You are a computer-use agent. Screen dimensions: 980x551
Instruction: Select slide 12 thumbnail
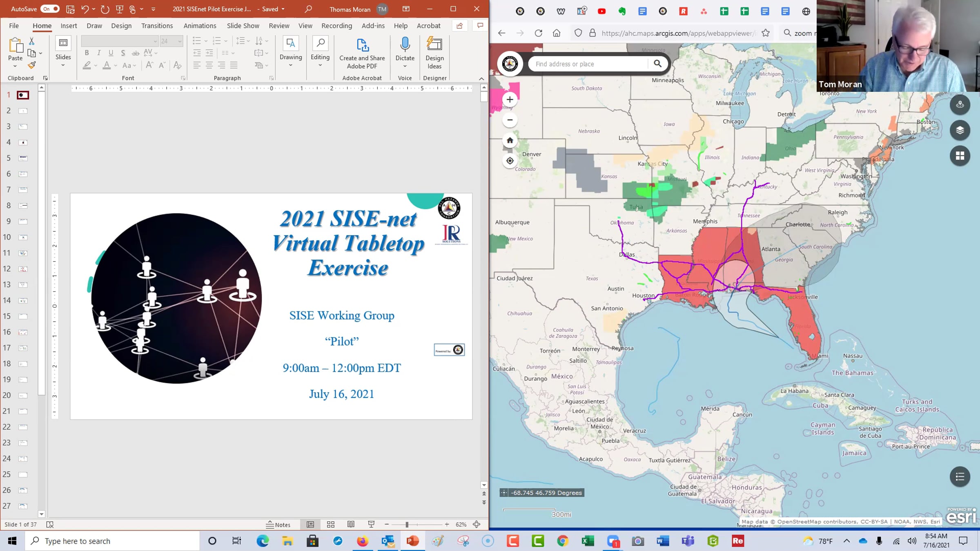pyautogui.click(x=23, y=269)
